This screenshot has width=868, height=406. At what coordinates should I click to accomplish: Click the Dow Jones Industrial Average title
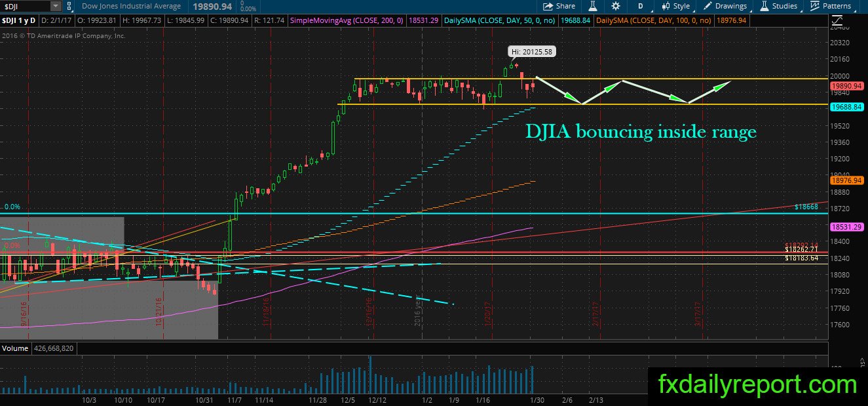click(131, 6)
